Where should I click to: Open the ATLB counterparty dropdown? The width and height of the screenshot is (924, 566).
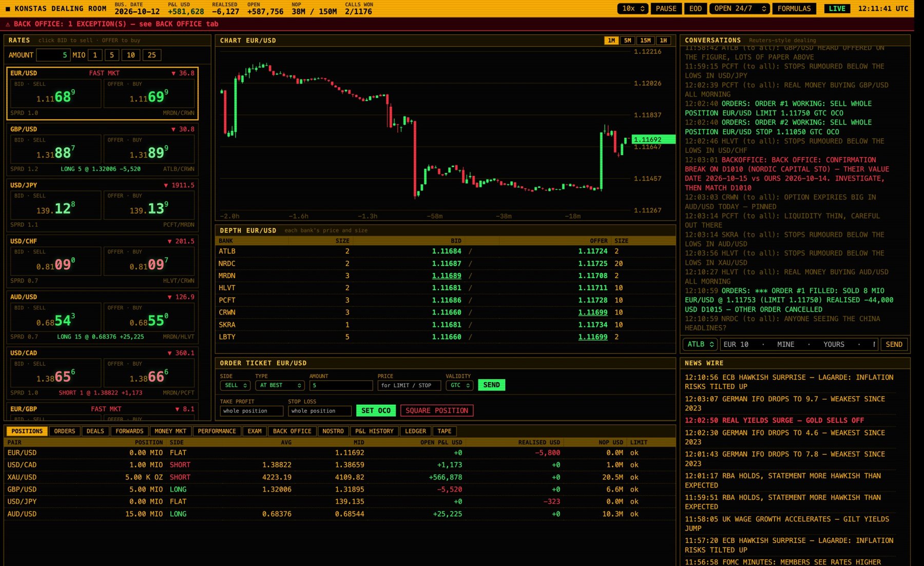tap(701, 344)
